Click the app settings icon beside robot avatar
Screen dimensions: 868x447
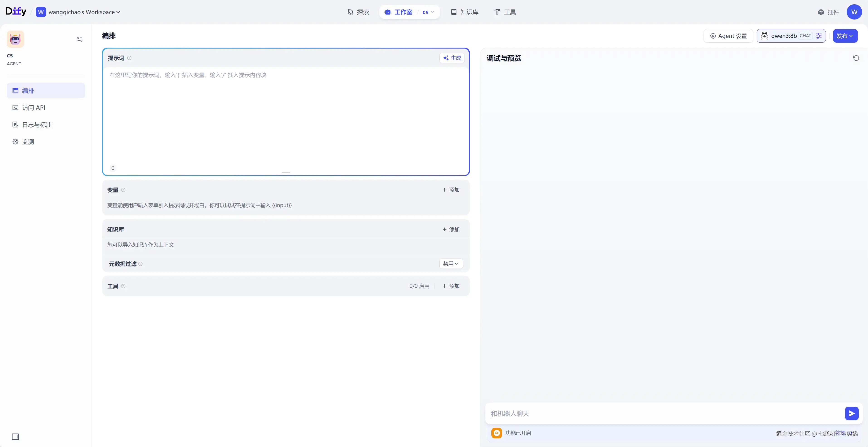pos(80,39)
